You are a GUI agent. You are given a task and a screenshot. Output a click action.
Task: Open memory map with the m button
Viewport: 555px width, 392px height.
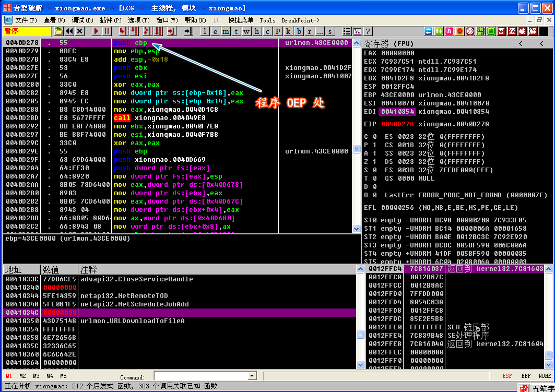pyautogui.click(x=226, y=31)
